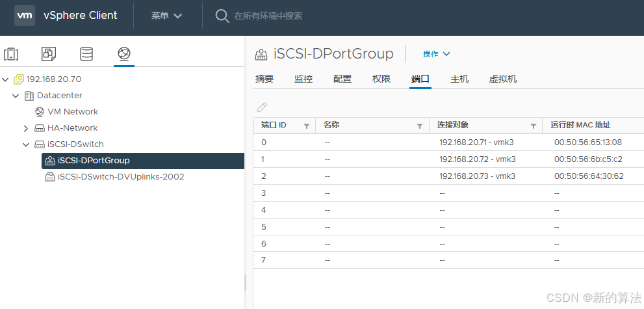Viewport: 644px width, 309px height.
Task: Click the iSCSI-DPortGroup icon in tree
Action: coord(50,161)
